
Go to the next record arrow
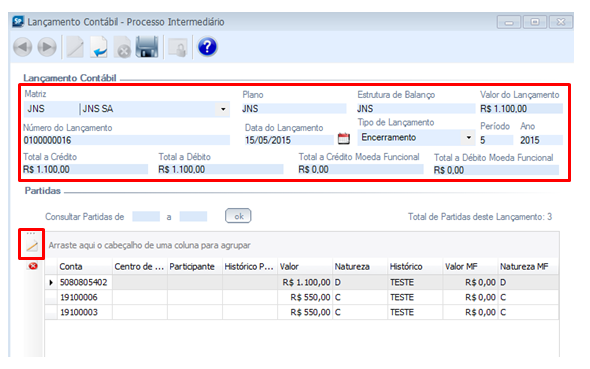(x=47, y=47)
